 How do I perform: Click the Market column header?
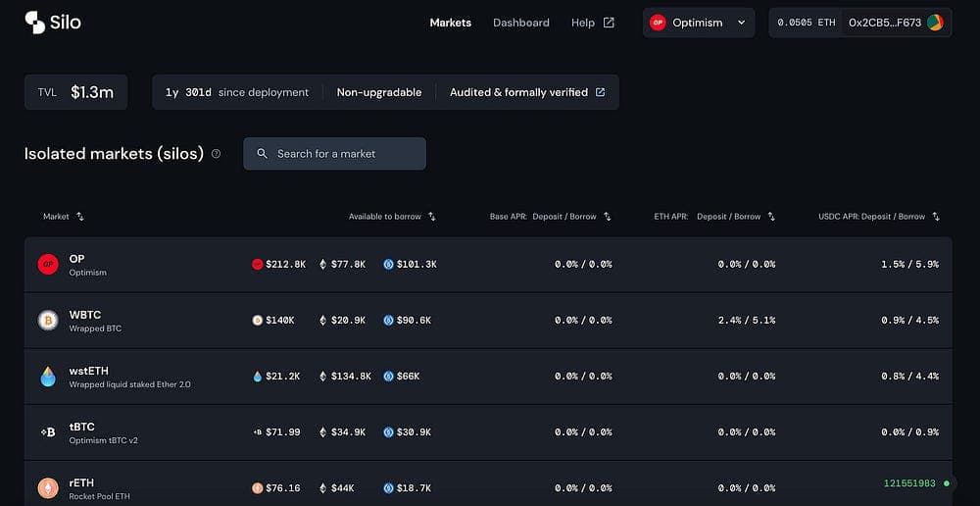pyautogui.click(x=56, y=217)
